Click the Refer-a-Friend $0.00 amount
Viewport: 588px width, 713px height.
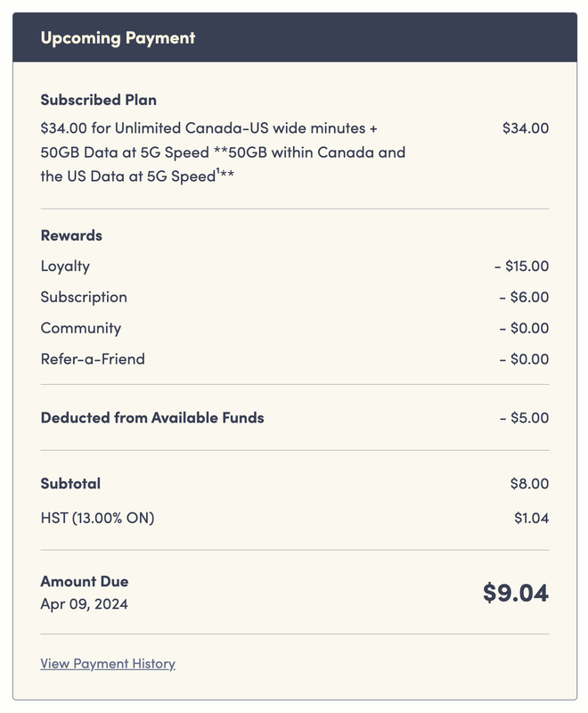pos(524,359)
